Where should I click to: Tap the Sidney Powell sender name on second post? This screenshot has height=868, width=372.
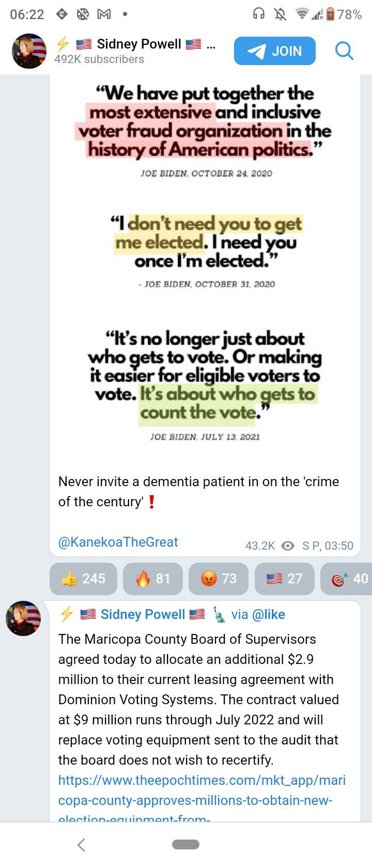(x=143, y=614)
